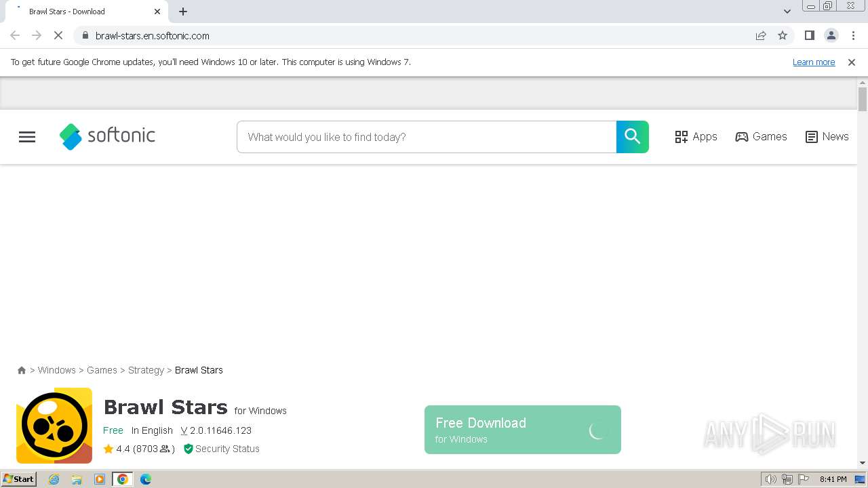Image resolution: width=868 pixels, height=488 pixels.
Task: Open the Apps section
Action: coord(696,137)
